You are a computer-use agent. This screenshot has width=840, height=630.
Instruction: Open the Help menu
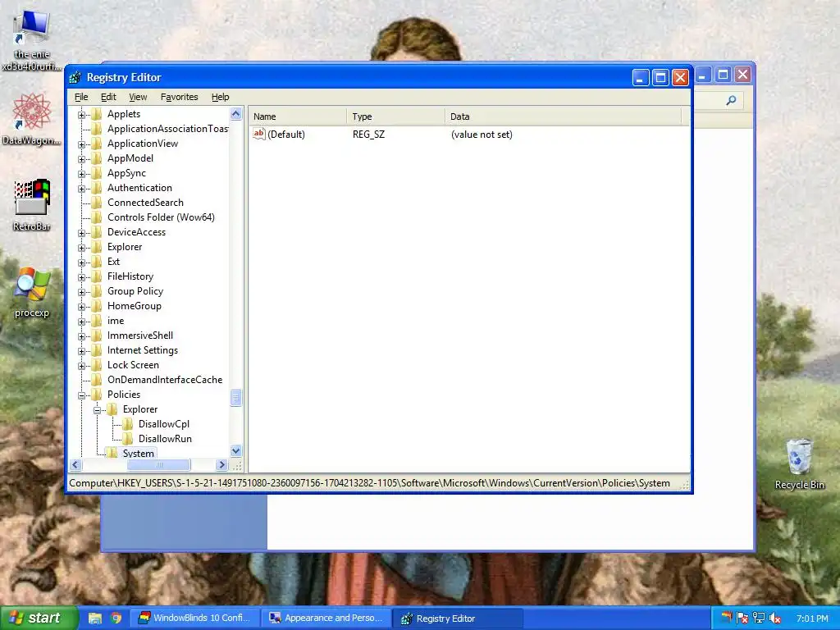coord(220,97)
